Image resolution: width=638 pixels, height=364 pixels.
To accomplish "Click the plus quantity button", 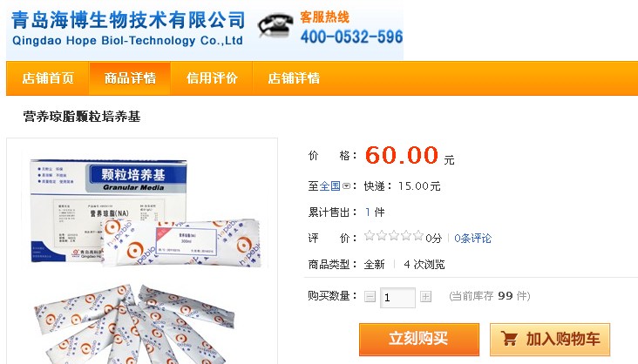I will point(425,297).
